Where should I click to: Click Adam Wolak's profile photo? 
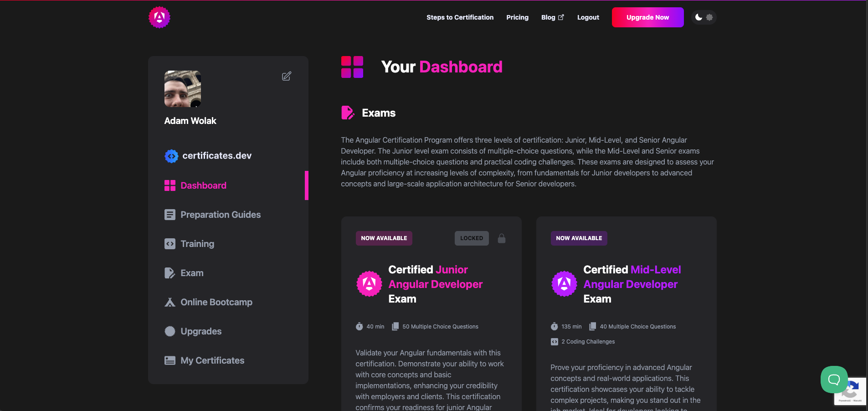183,89
